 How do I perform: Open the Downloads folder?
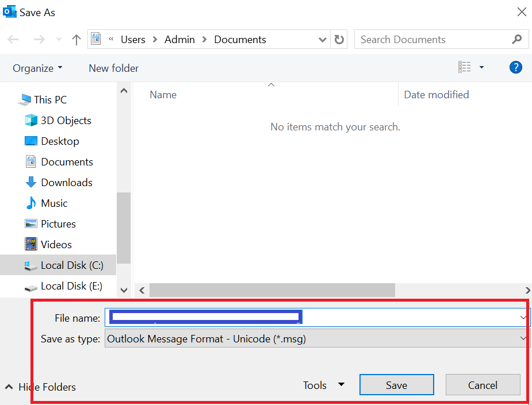66,182
